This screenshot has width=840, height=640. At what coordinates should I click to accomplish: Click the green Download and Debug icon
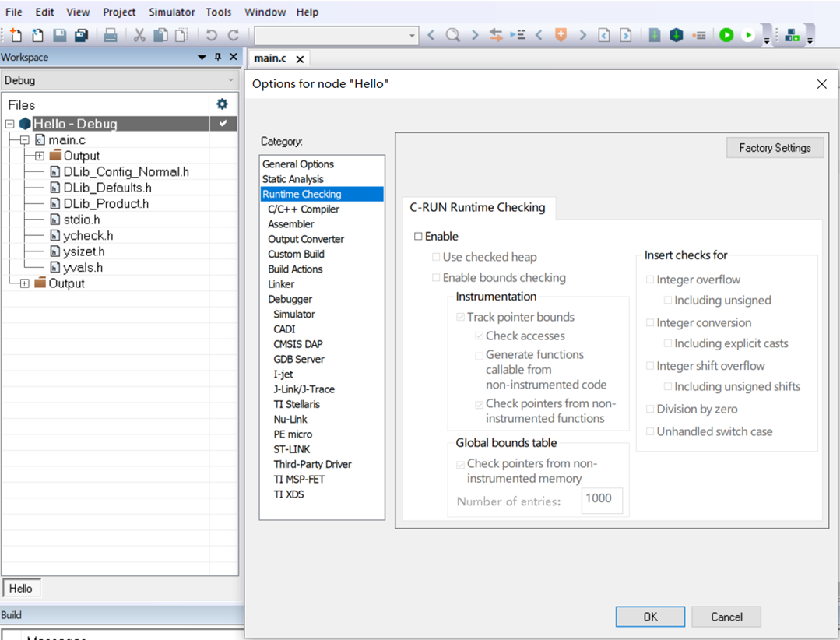pos(726,35)
